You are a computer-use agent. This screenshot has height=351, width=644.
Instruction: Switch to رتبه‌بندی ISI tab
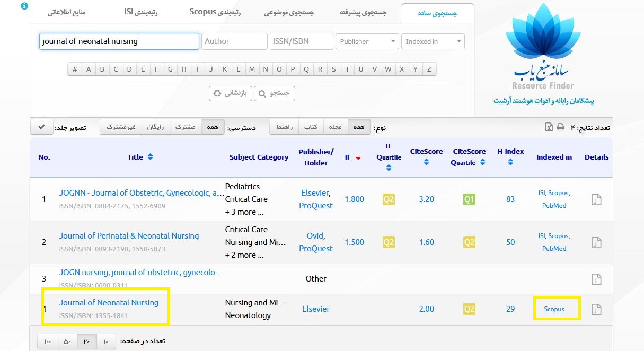tap(141, 13)
